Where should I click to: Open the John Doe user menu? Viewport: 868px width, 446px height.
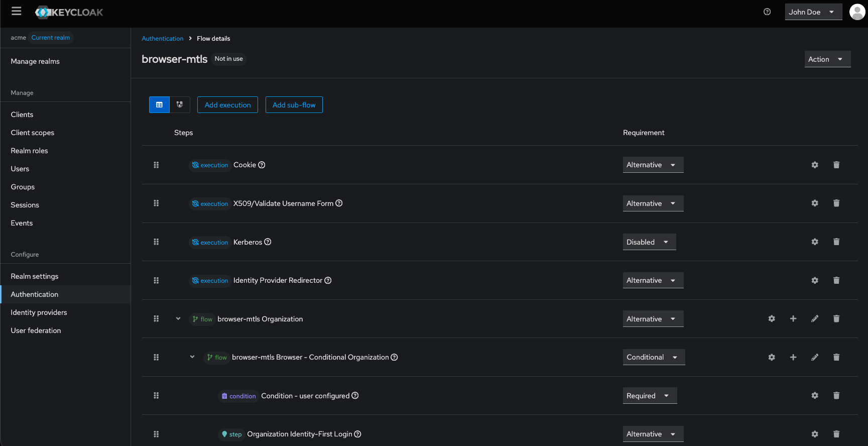tap(813, 12)
